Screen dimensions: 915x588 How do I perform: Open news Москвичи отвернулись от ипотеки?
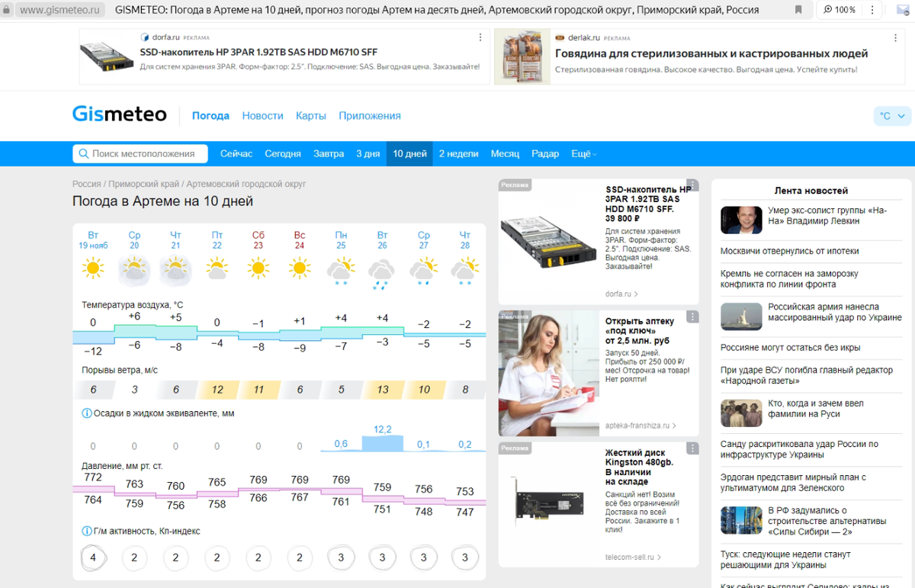pos(790,251)
